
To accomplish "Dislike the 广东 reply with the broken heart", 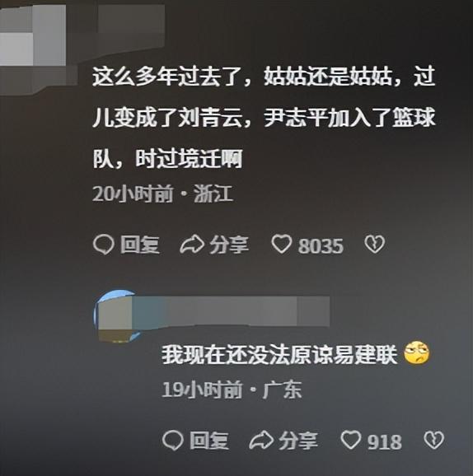I will (x=433, y=440).
